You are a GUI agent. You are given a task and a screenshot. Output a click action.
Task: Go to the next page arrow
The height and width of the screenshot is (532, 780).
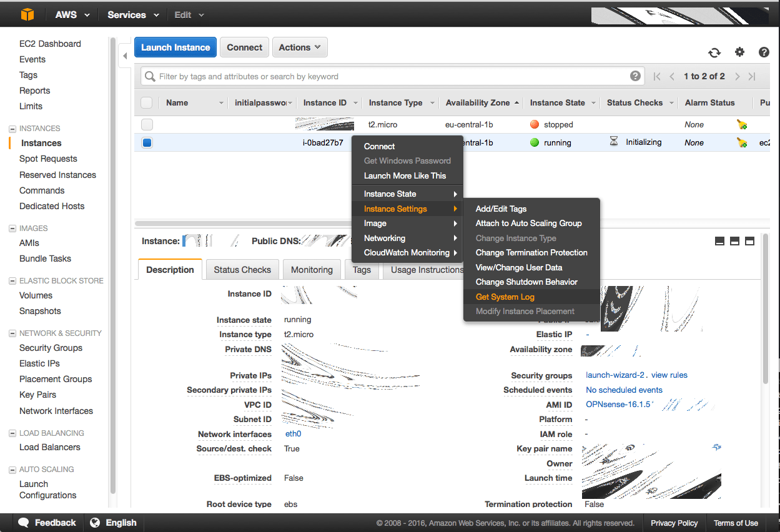[738, 76]
